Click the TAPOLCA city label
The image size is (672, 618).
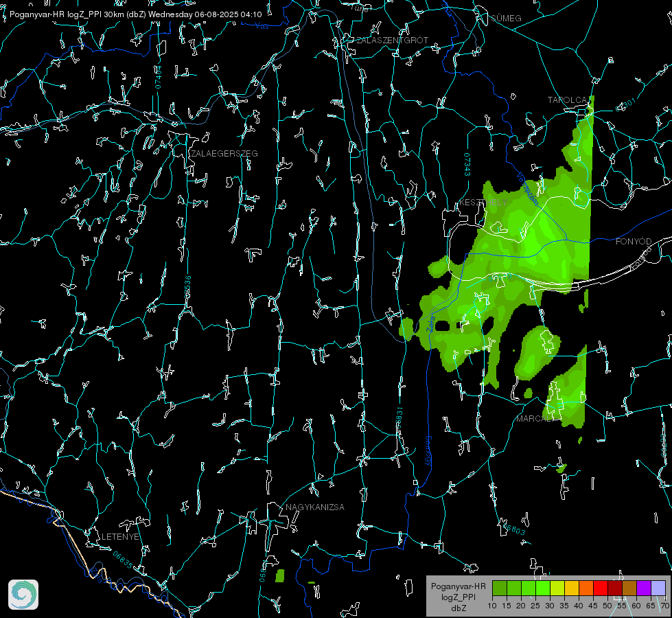568,100
